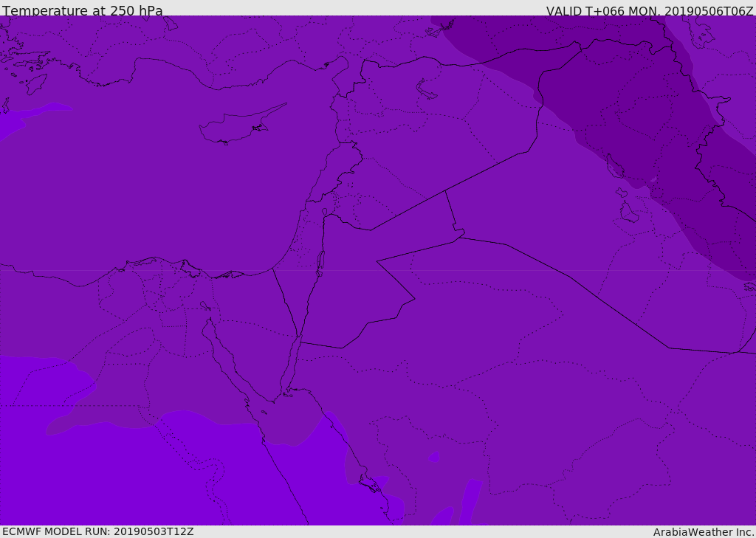Click the narrow bright strip in bottom center

pyautogui.click(x=470, y=502)
